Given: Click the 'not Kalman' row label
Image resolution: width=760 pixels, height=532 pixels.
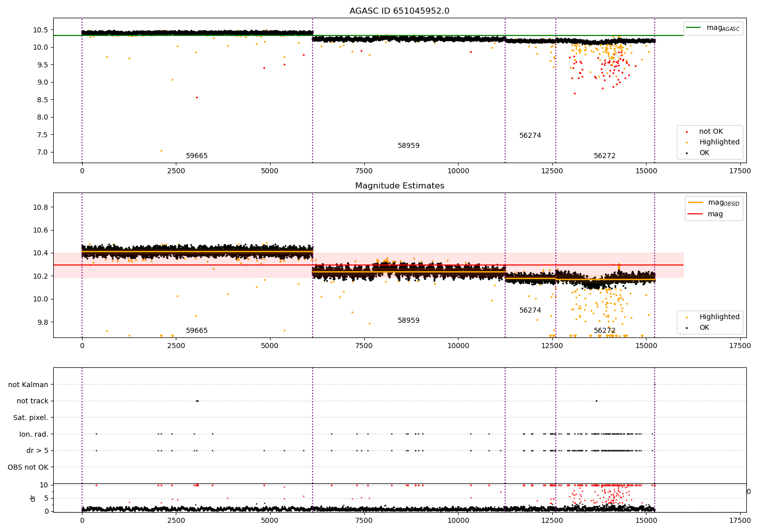Looking at the screenshot, I should click(28, 385).
